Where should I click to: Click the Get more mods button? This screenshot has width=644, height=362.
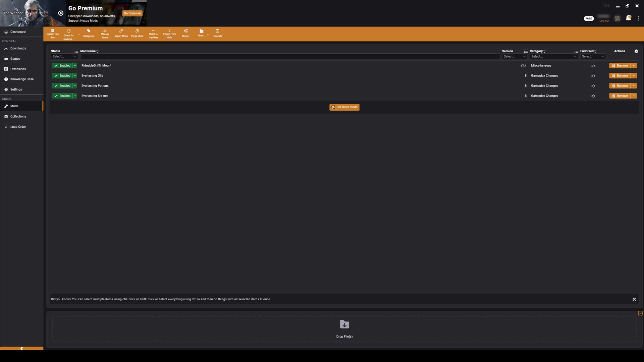point(344,107)
